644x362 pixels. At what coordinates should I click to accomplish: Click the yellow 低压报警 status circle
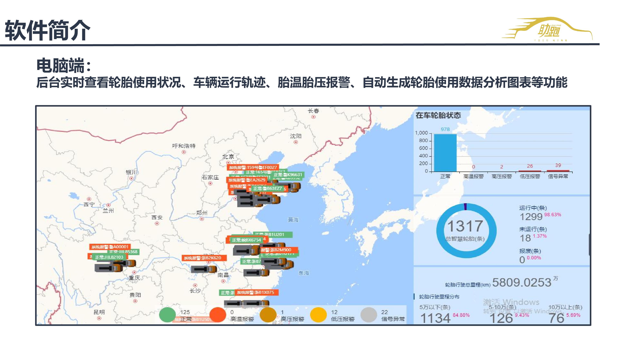(x=318, y=315)
